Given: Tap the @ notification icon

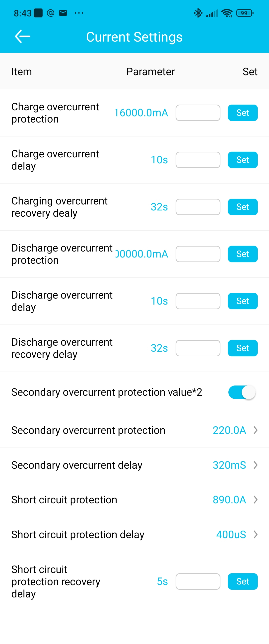Looking at the screenshot, I should [51, 13].
